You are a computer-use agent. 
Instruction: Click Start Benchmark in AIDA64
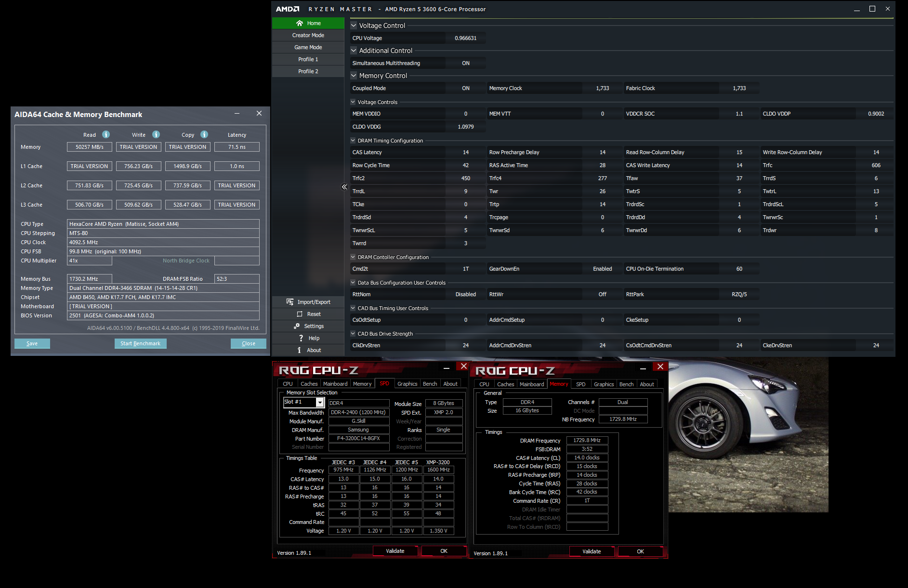pyautogui.click(x=140, y=343)
